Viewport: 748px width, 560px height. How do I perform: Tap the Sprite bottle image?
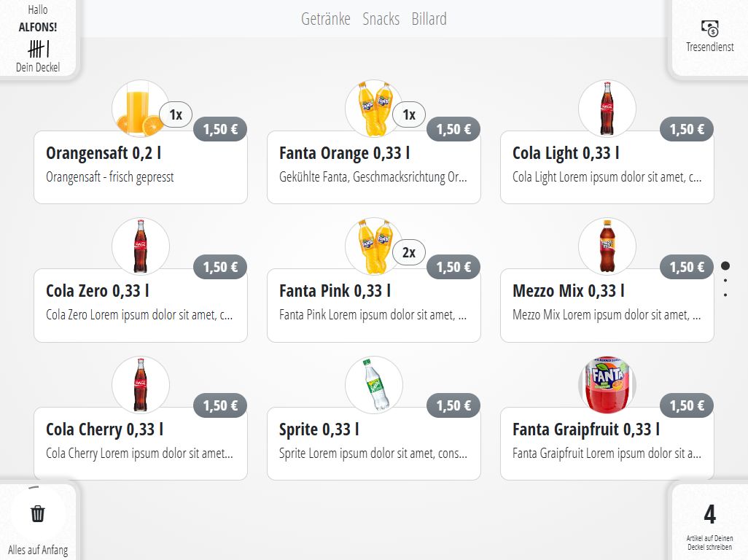(373, 384)
